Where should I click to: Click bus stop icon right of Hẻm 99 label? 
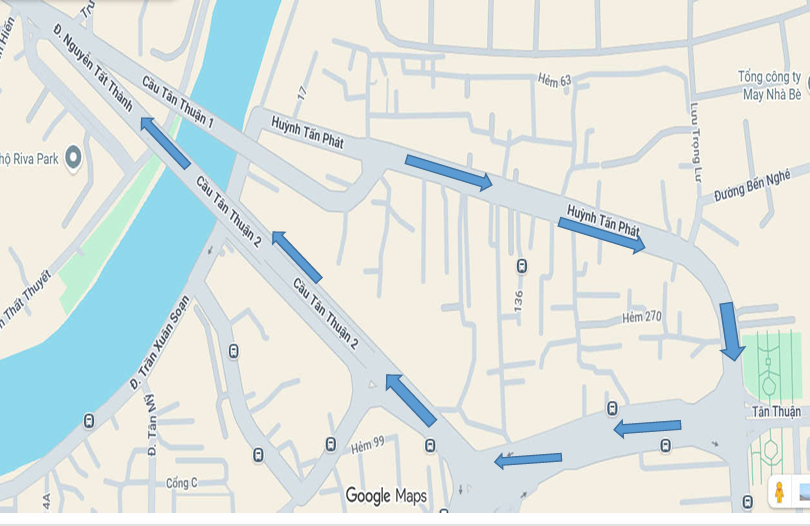coord(430,445)
